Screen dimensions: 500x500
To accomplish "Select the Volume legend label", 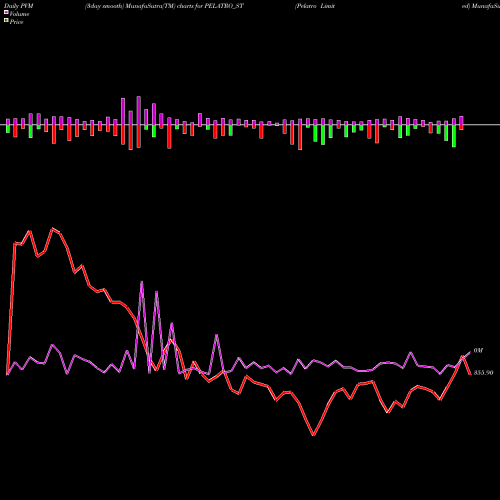I will point(19,14).
